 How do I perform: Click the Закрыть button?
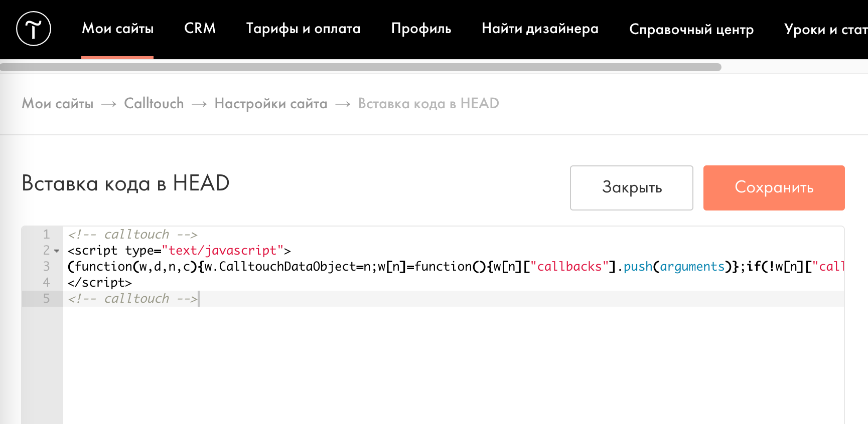632,188
